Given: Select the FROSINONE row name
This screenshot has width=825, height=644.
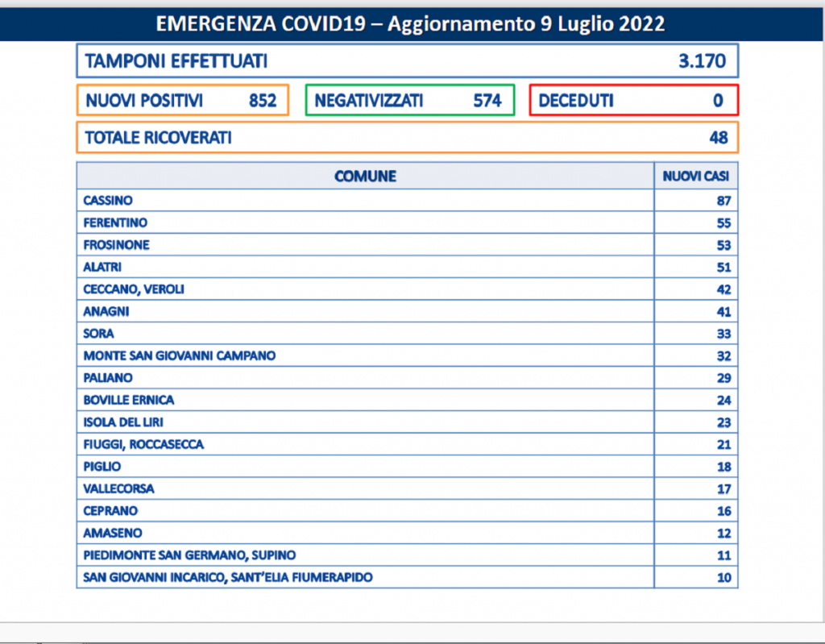Looking at the screenshot, I should [x=116, y=244].
